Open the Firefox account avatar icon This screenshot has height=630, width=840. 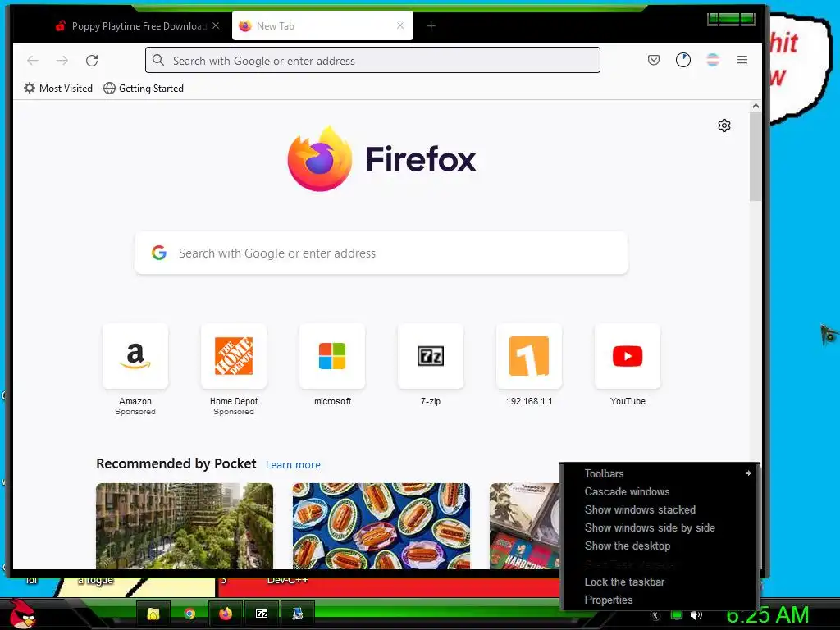[713, 60]
